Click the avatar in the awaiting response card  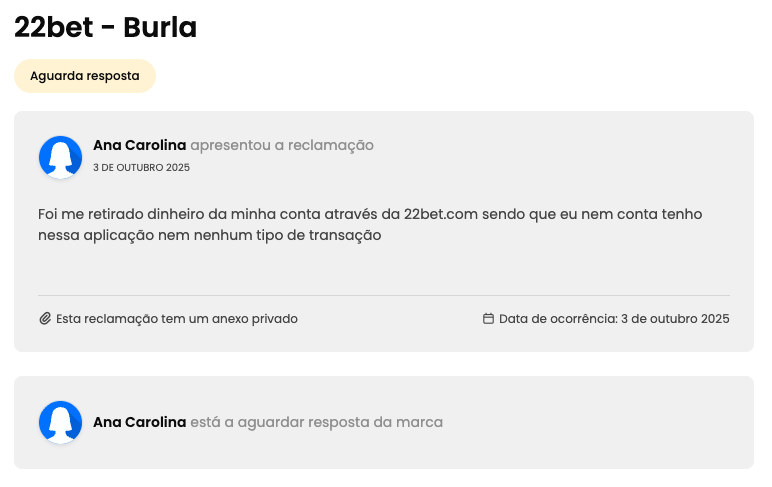pyautogui.click(x=60, y=422)
